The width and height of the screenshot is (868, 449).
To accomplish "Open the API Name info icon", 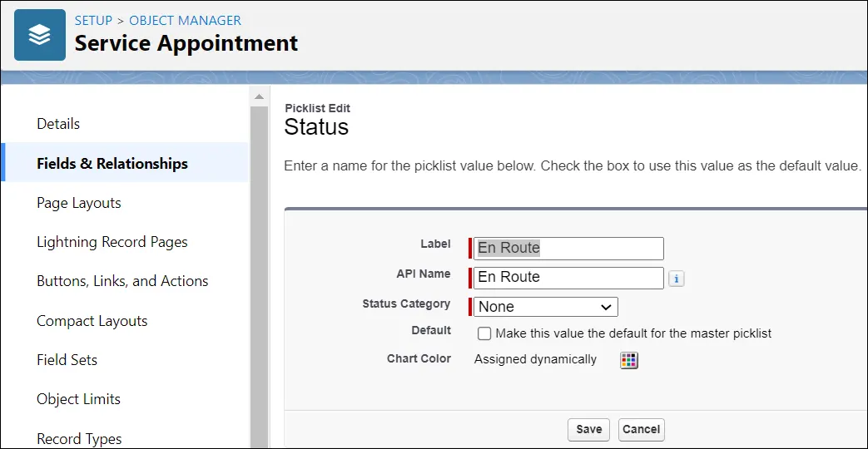I will point(676,279).
